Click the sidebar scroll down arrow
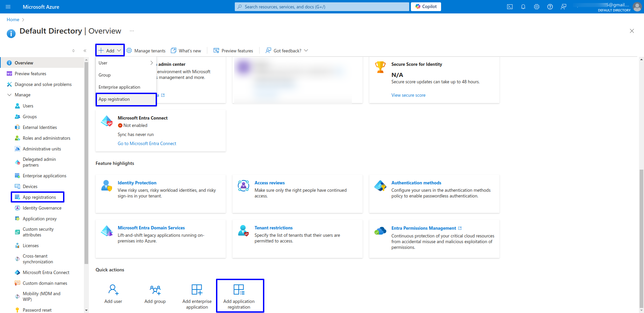Screen dimensions: 644x313 coord(86,310)
